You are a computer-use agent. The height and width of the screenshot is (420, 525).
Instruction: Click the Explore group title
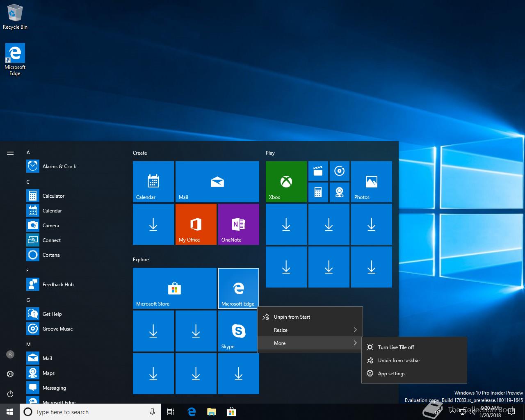(x=141, y=260)
